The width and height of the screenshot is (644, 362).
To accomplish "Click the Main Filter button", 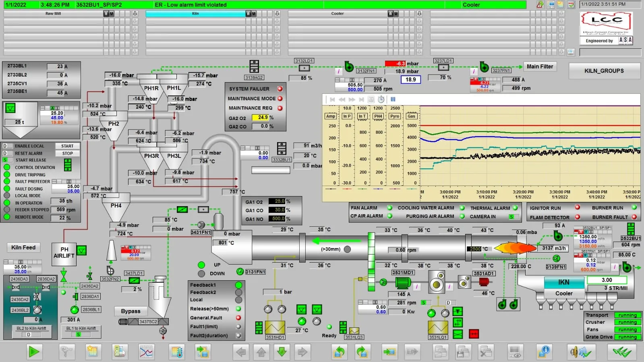I will pos(540,66).
